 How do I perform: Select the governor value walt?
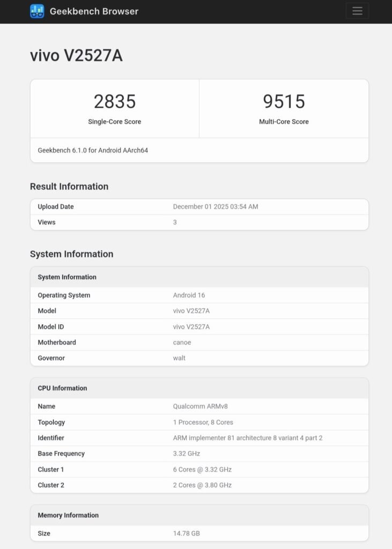pos(179,358)
